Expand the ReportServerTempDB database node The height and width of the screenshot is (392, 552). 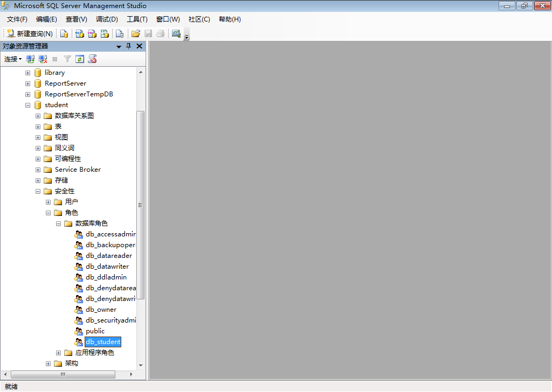point(28,95)
